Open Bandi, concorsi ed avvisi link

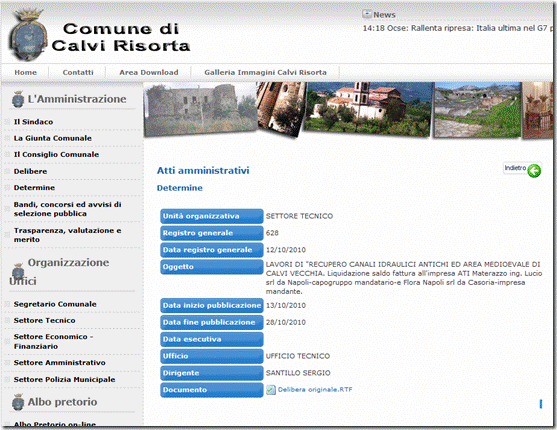click(67, 209)
